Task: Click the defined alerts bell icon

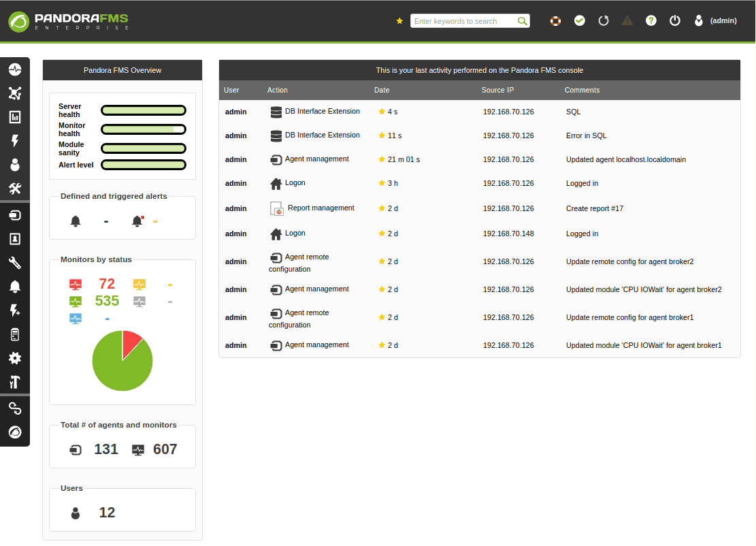Action: point(76,221)
